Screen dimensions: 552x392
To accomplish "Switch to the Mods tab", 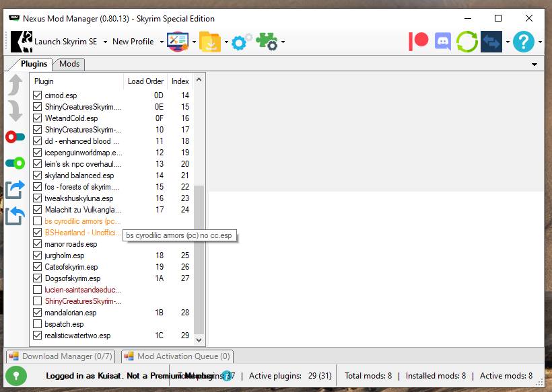I will pyautogui.click(x=69, y=64).
